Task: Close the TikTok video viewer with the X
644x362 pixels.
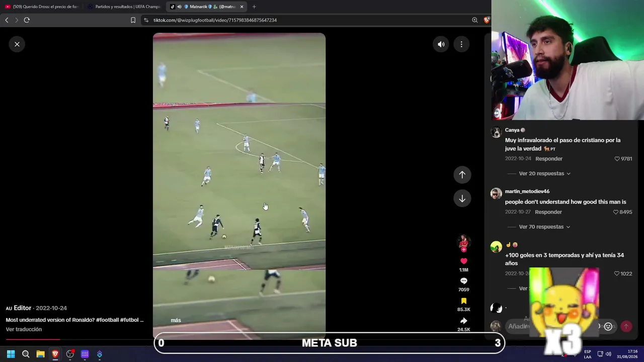Action: pyautogui.click(x=17, y=44)
